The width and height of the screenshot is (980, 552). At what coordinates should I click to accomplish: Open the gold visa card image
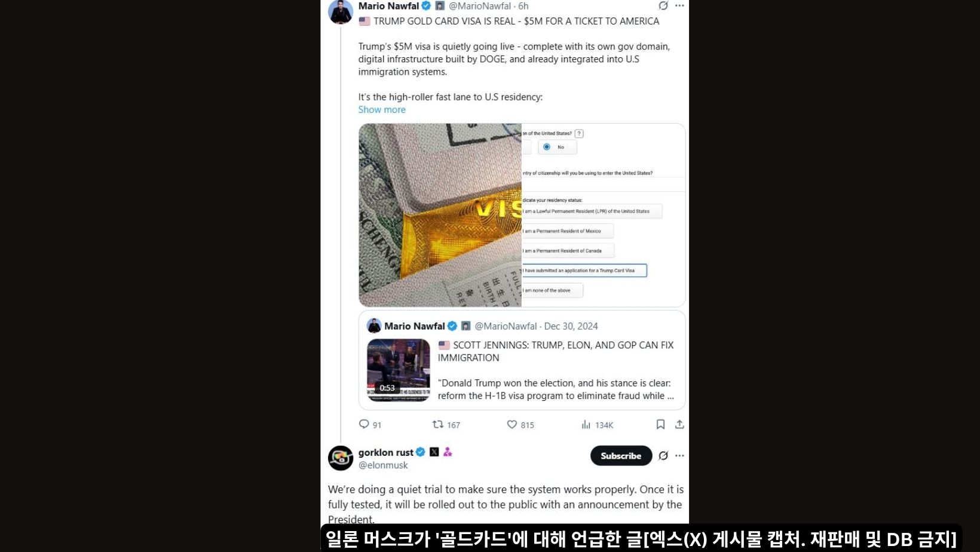(440, 215)
